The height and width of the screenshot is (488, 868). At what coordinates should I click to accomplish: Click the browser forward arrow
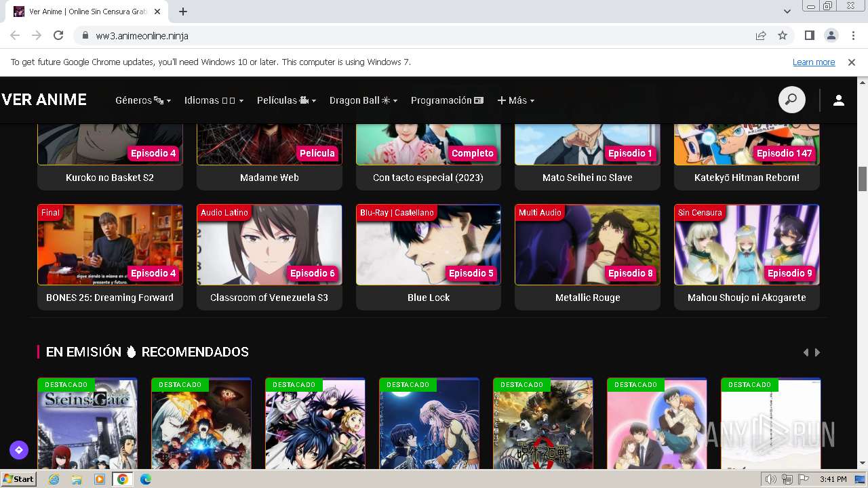click(x=37, y=36)
